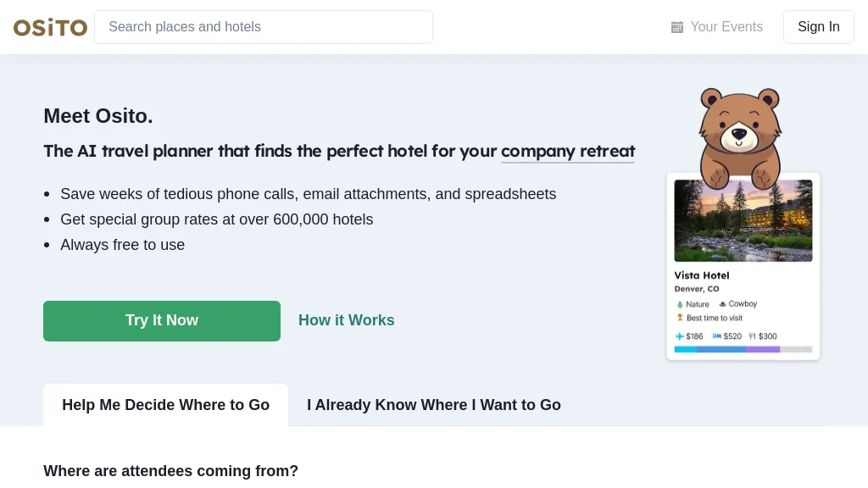Select the airplane flight cost icon on Vista Hotel card
Screen dimensions: 868x488
(679, 336)
